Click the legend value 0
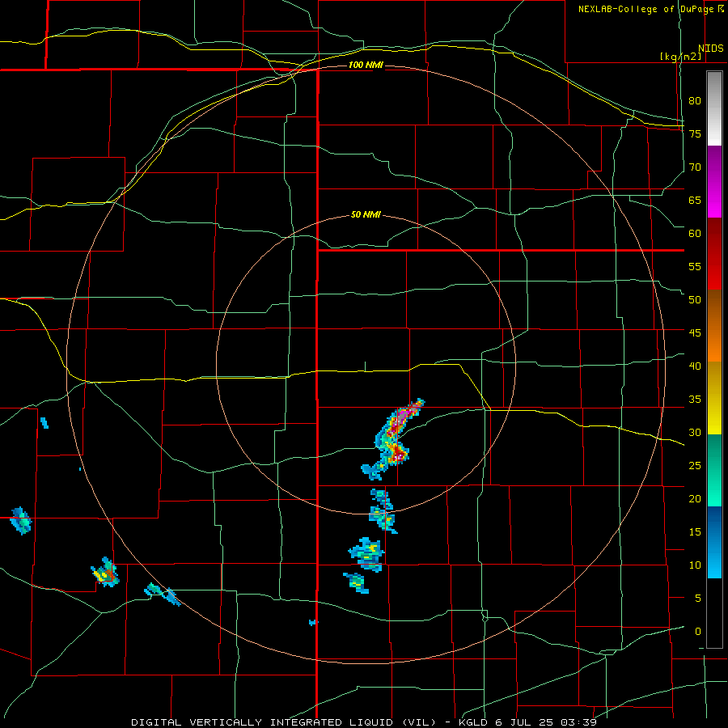 pos(698,632)
